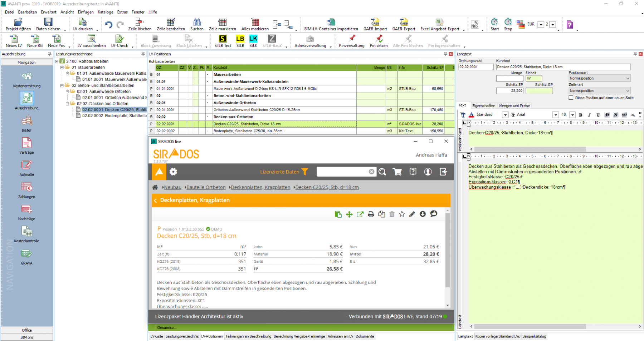The image size is (644, 341).
Task: Open Zeile bearbeiten tool
Action: pyautogui.click(x=171, y=24)
